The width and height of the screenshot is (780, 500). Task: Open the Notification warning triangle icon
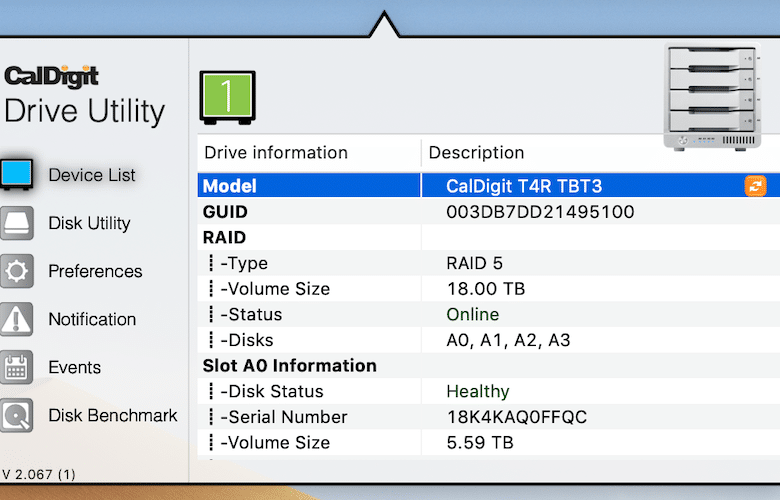(x=17, y=319)
